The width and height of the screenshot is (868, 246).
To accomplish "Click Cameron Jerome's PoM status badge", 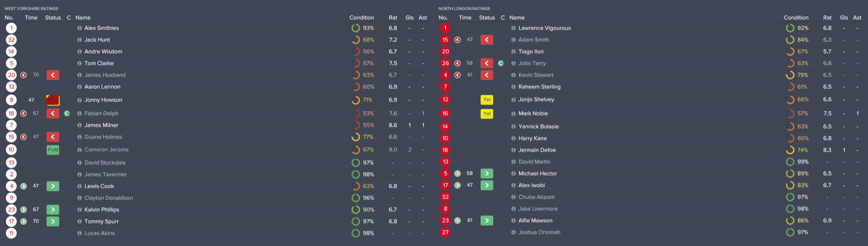I will 53,150.
